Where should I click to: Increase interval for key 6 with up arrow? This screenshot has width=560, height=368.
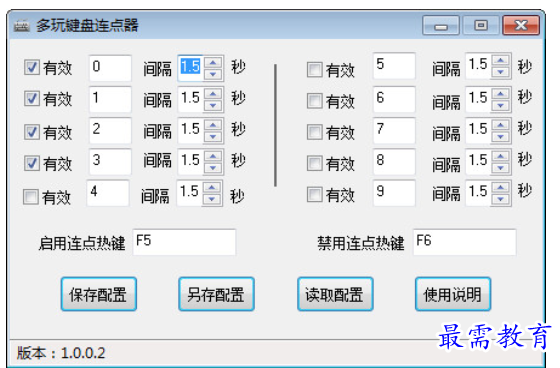[x=501, y=94]
